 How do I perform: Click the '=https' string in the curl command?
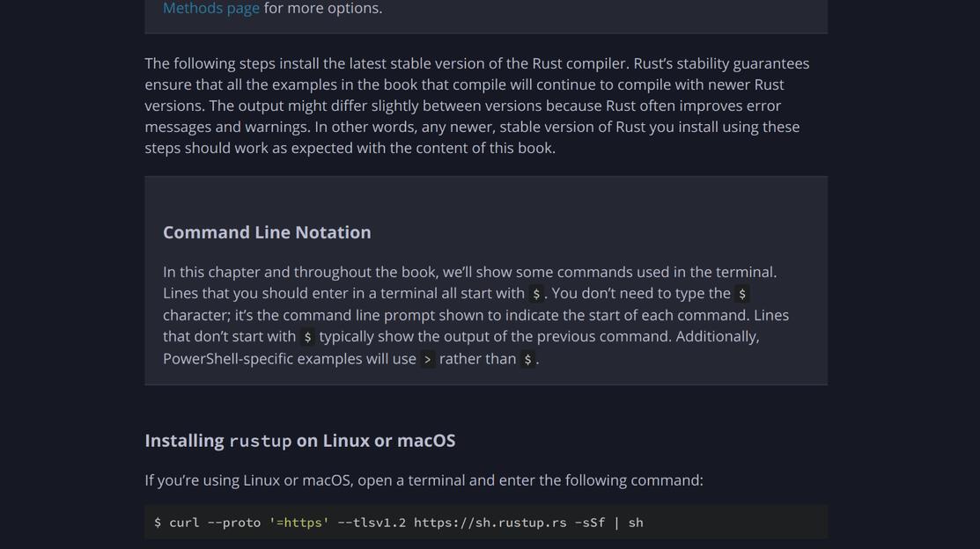299,523
